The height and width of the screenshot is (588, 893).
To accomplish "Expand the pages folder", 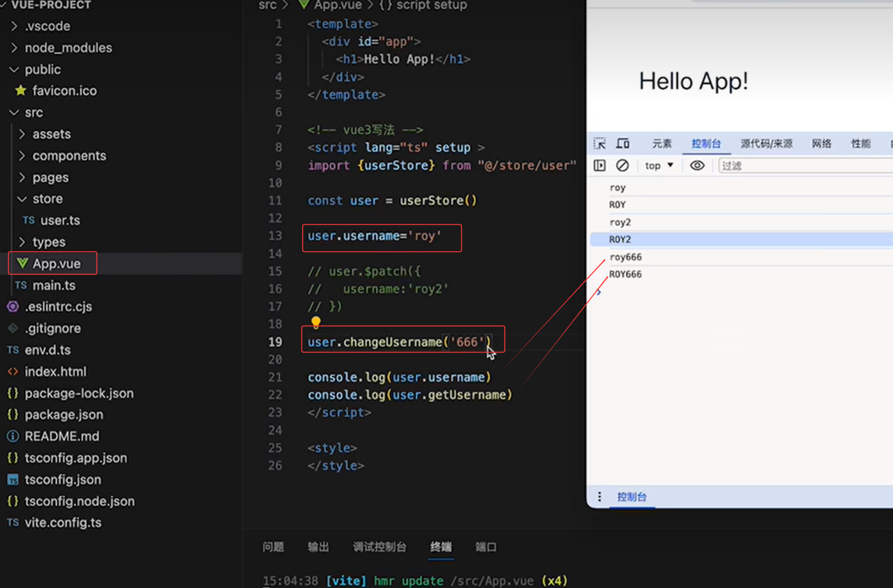I will [x=22, y=177].
